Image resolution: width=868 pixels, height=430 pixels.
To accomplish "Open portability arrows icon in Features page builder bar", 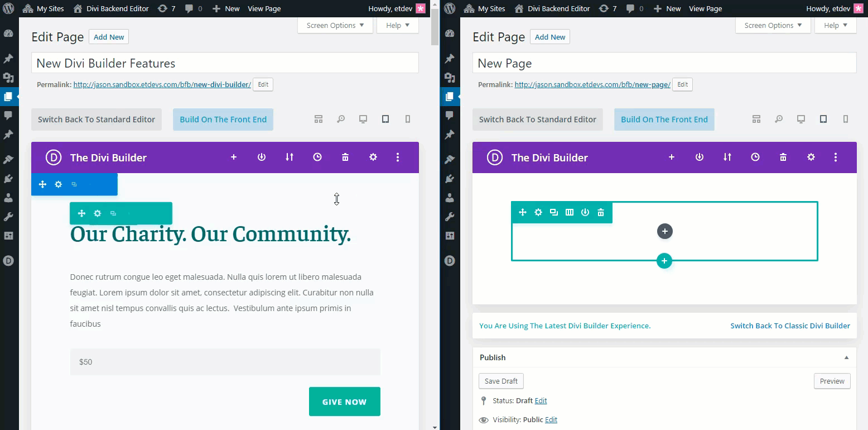I will pos(290,157).
